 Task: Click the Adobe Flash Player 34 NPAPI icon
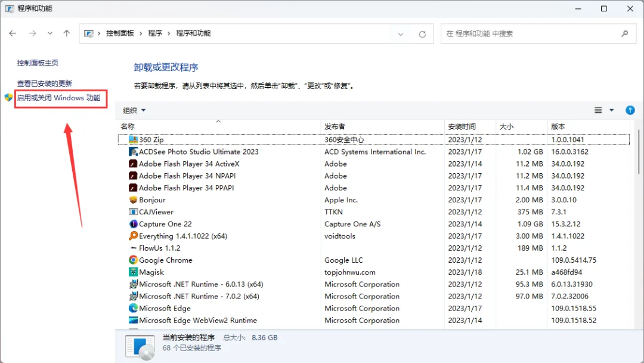click(x=133, y=176)
